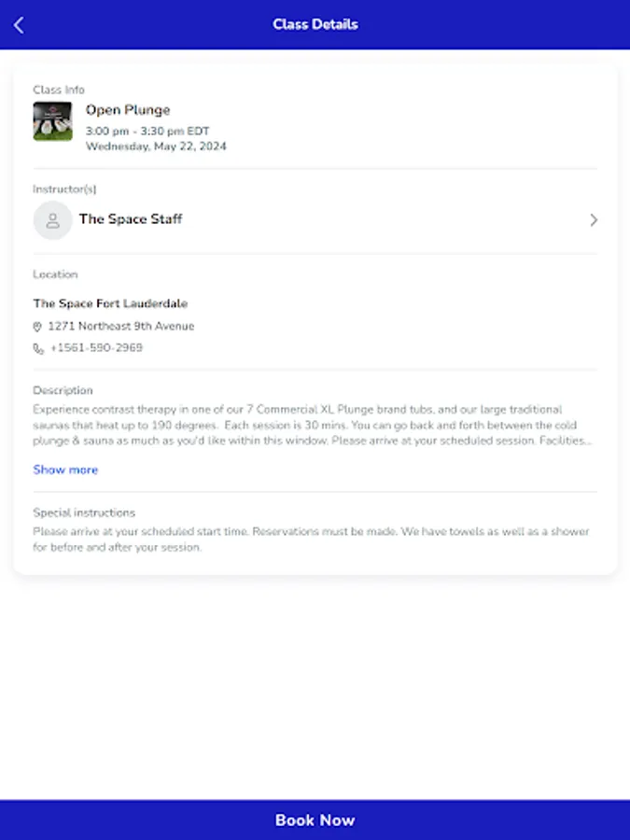Screen dimensions: 630x840
Task: Open The Space Staff row
Action: (x=131, y=220)
